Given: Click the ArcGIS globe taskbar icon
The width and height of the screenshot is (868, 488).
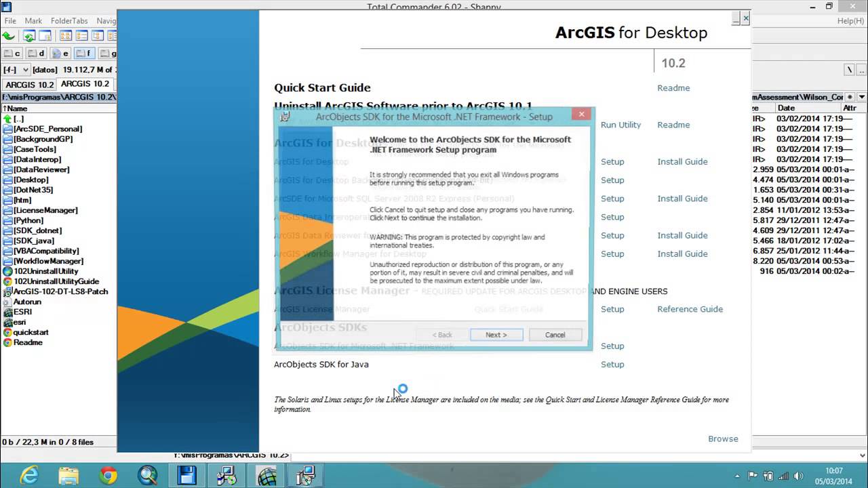Looking at the screenshot, I should (x=267, y=476).
